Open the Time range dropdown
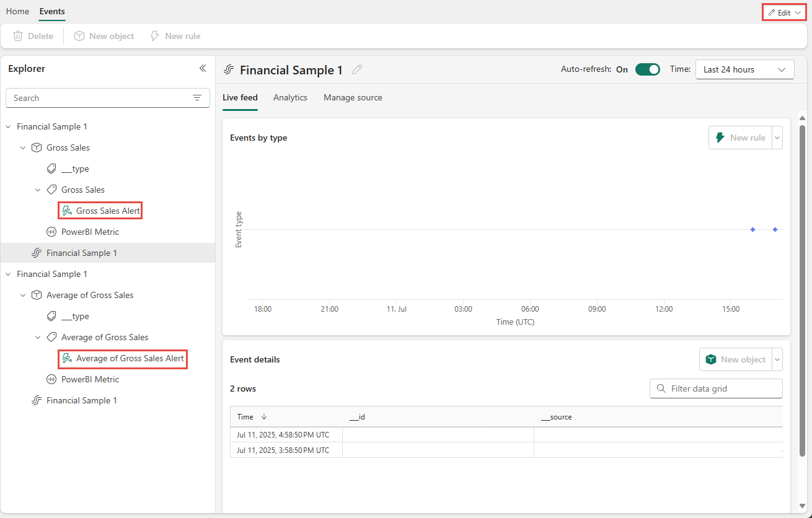This screenshot has height=518, width=812. pos(744,69)
